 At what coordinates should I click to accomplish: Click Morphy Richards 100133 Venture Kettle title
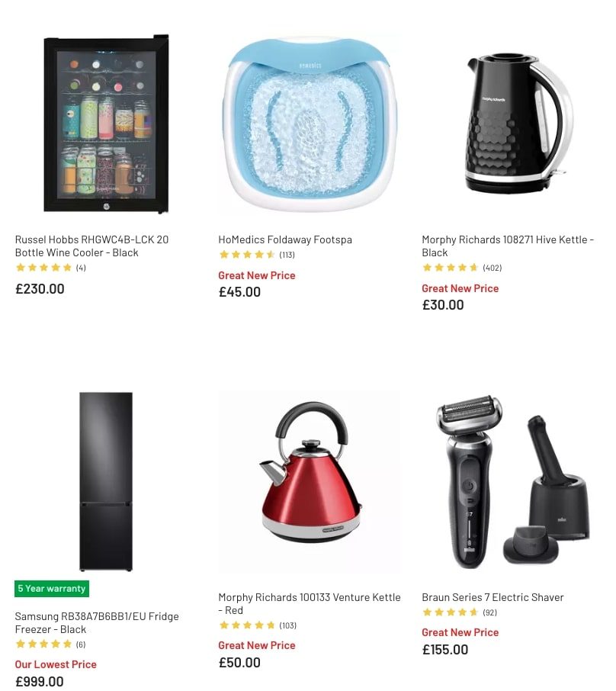[310, 604]
